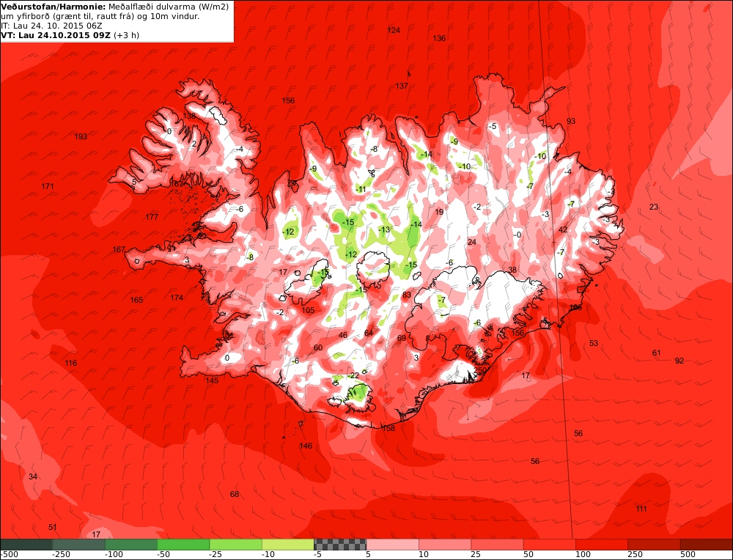Click the pink legend swatch between 10 and 25
Viewport: 733px width, 560px height.
(x=445, y=544)
